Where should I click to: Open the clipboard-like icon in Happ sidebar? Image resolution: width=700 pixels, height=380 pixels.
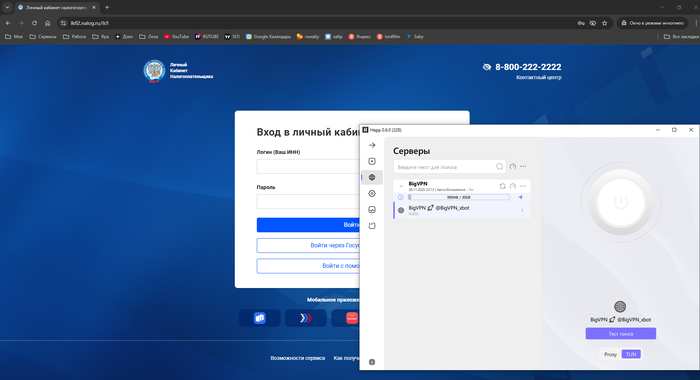372,225
